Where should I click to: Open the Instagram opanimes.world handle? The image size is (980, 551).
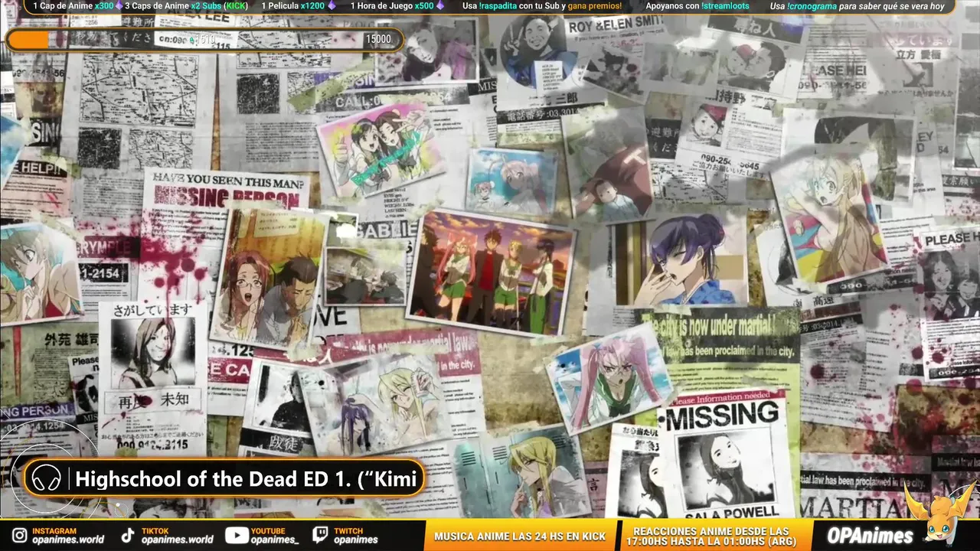click(x=68, y=540)
